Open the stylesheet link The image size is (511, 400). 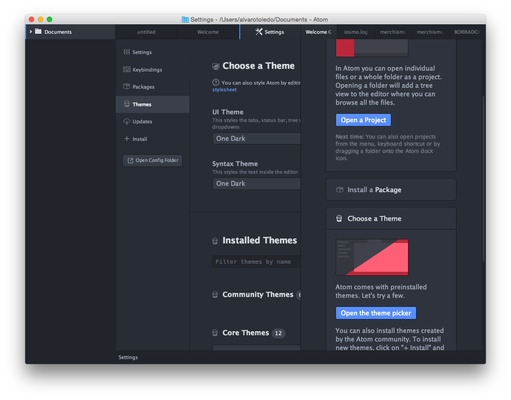(224, 90)
